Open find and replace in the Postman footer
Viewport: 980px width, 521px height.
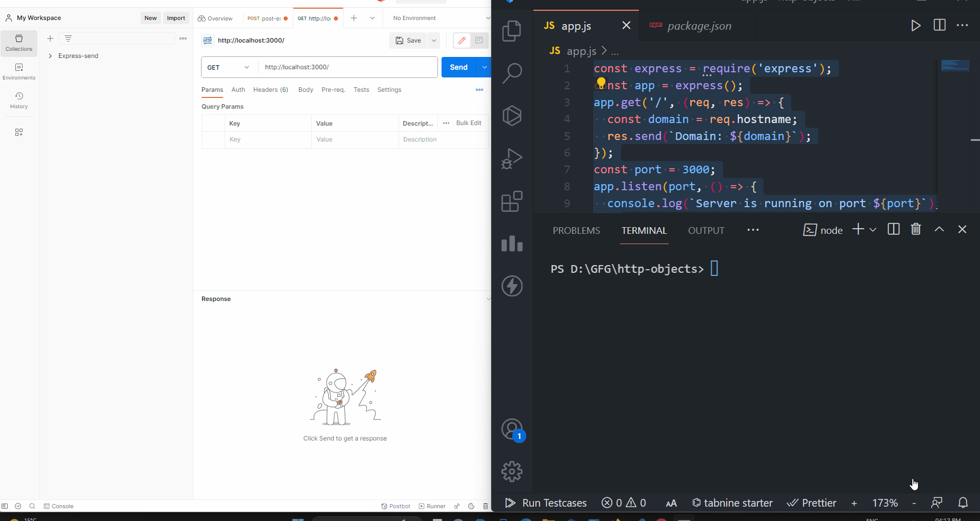(32, 506)
